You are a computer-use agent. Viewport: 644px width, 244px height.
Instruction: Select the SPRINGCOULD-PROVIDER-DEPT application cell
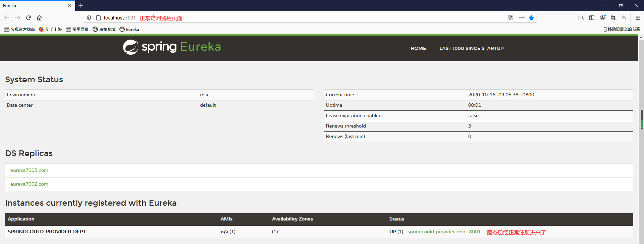coord(47,232)
